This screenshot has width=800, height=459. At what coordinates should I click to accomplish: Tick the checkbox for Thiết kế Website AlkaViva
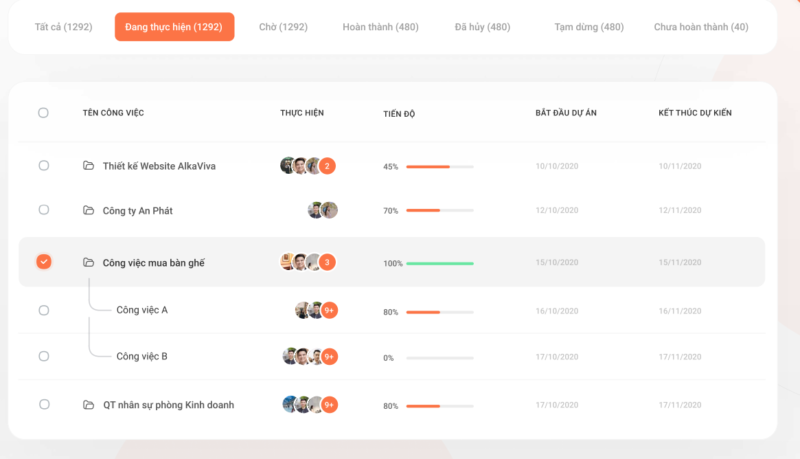[x=44, y=165]
